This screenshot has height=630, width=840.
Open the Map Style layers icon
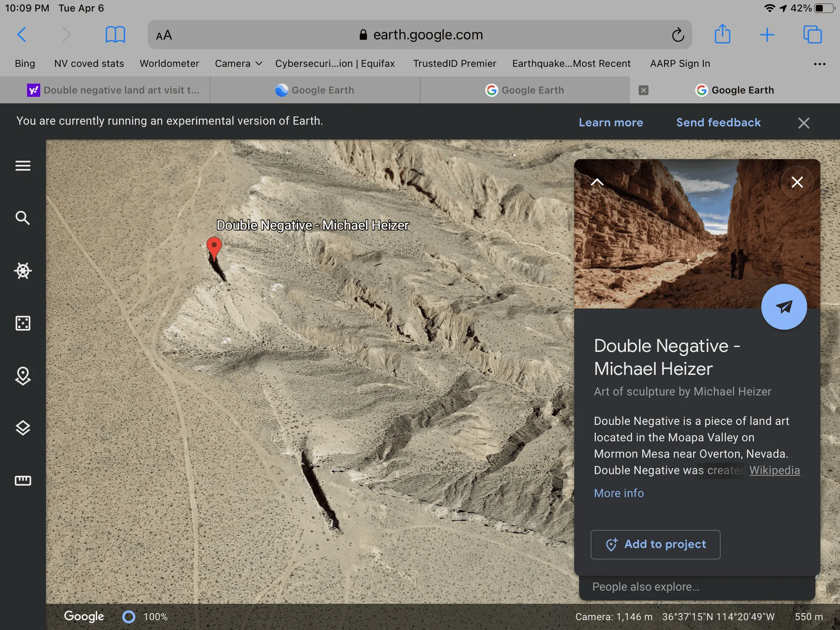(x=23, y=428)
